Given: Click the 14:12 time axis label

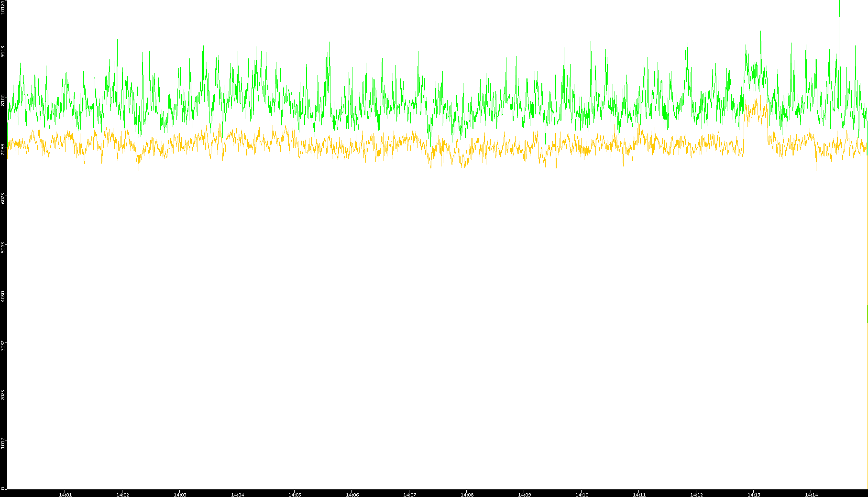Looking at the screenshot, I should tap(696, 494).
